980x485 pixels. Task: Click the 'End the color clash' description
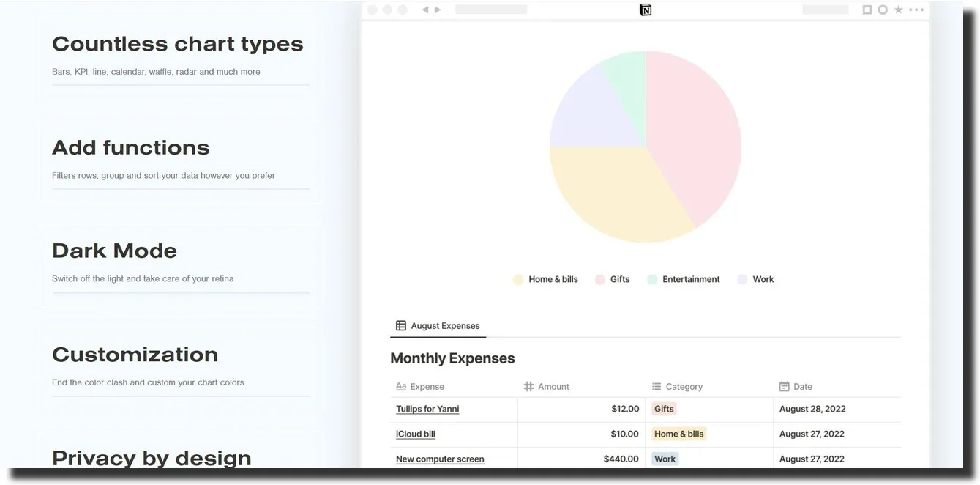(148, 382)
